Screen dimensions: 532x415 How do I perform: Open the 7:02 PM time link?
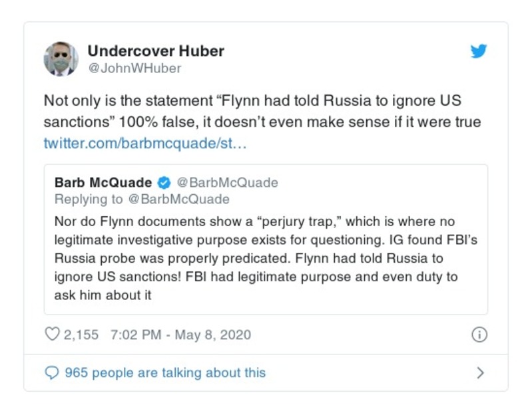point(135,335)
